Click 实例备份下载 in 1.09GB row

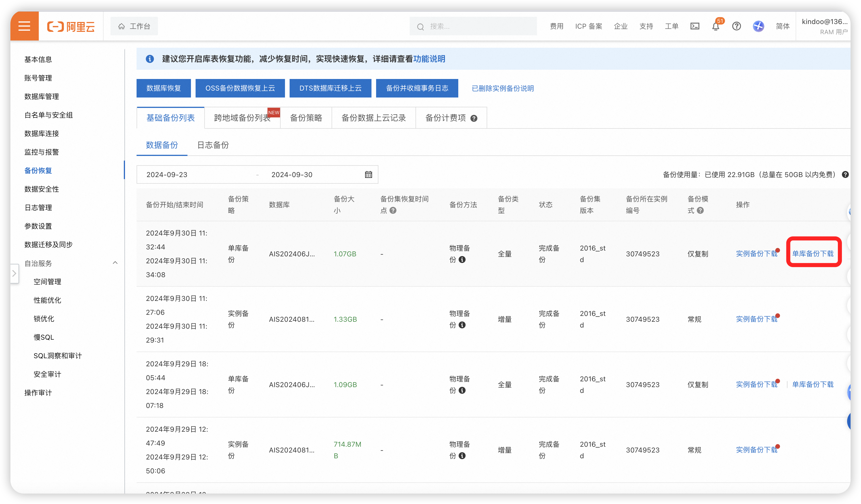click(x=757, y=385)
